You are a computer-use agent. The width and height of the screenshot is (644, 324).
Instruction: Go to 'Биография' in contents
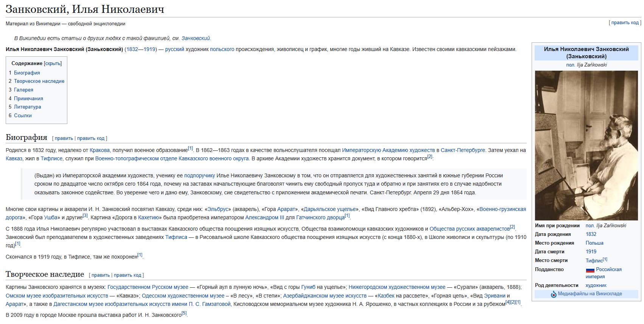tap(27, 73)
